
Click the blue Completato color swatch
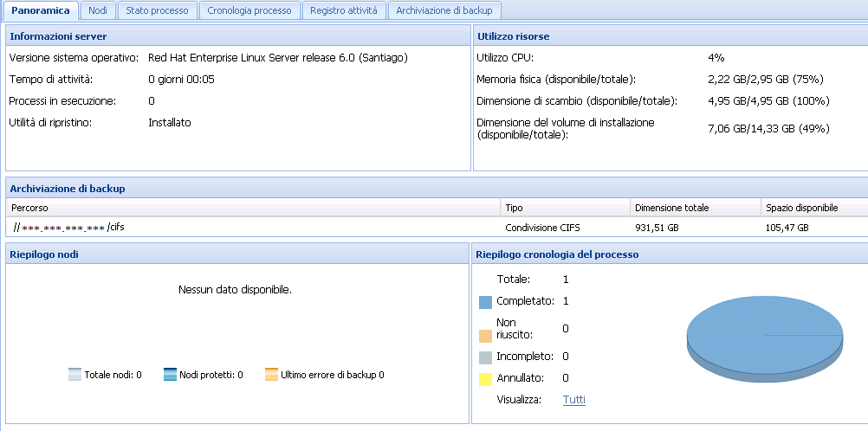coord(485,302)
